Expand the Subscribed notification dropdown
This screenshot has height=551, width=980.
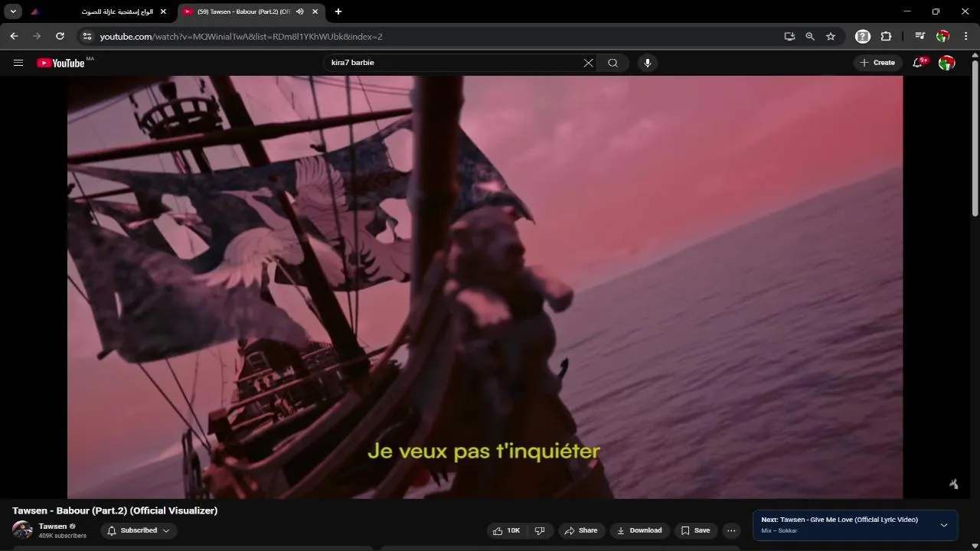click(139, 530)
